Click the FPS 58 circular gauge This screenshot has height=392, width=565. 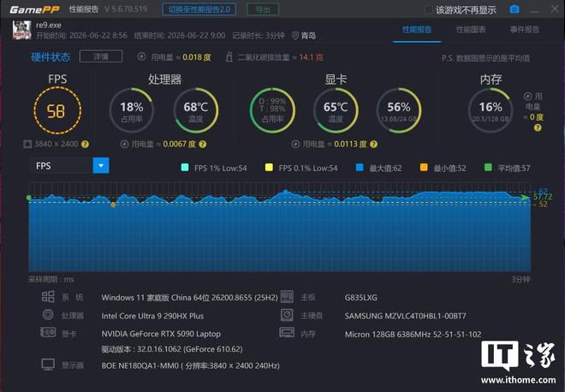coord(57,110)
